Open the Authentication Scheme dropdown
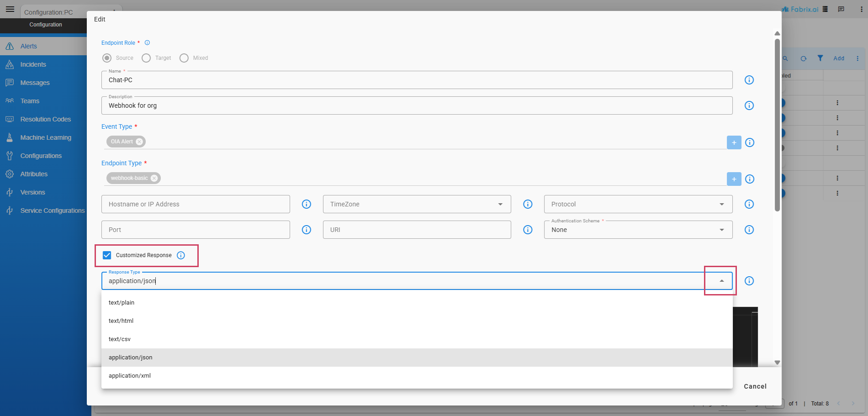The width and height of the screenshot is (868, 416). pyautogui.click(x=722, y=230)
